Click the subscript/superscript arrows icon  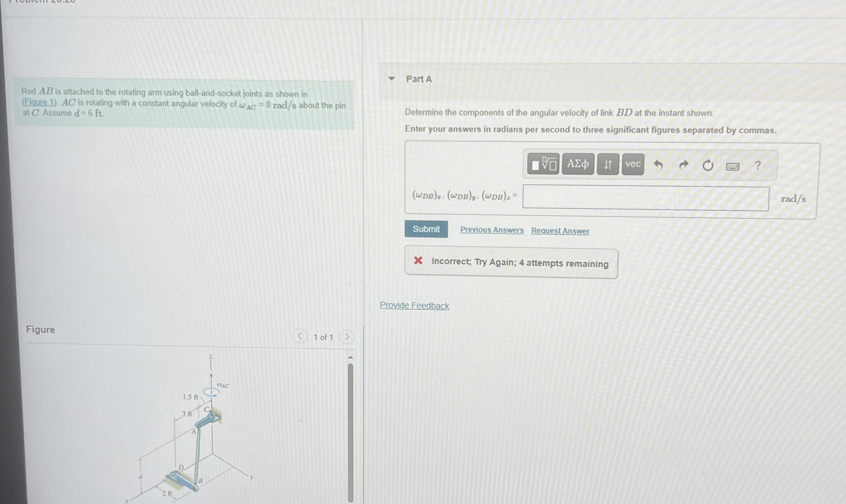coord(608,164)
